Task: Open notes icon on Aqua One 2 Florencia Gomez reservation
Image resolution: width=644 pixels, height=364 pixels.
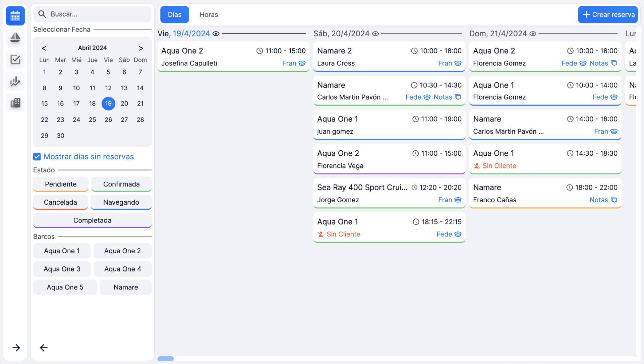Action: (614, 63)
